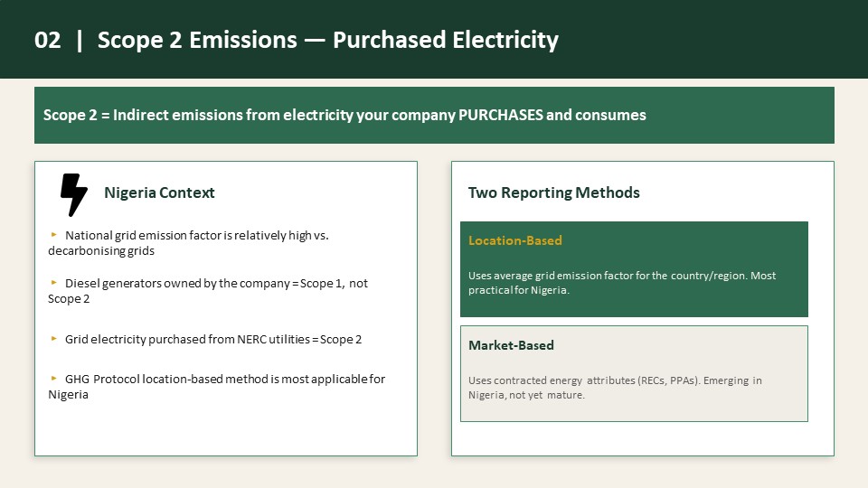This screenshot has height=488, width=868.
Task: Click the section number '02' in header
Action: tap(48, 40)
